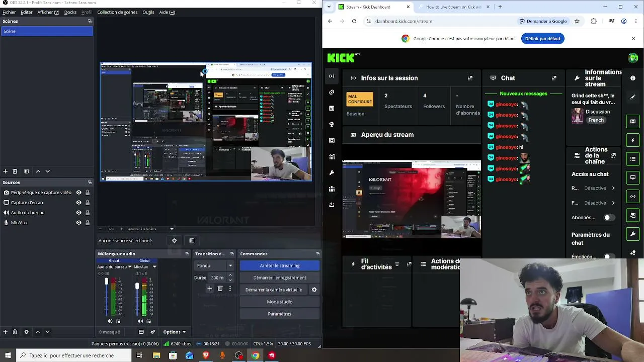The width and height of the screenshot is (644, 362).
Task: Open OBS Studio from the taskbar
Action: click(x=238, y=355)
